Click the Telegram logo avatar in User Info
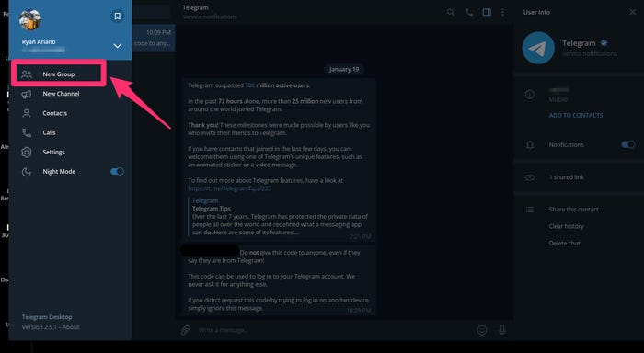The width and height of the screenshot is (644, 353). coord(538,48)
